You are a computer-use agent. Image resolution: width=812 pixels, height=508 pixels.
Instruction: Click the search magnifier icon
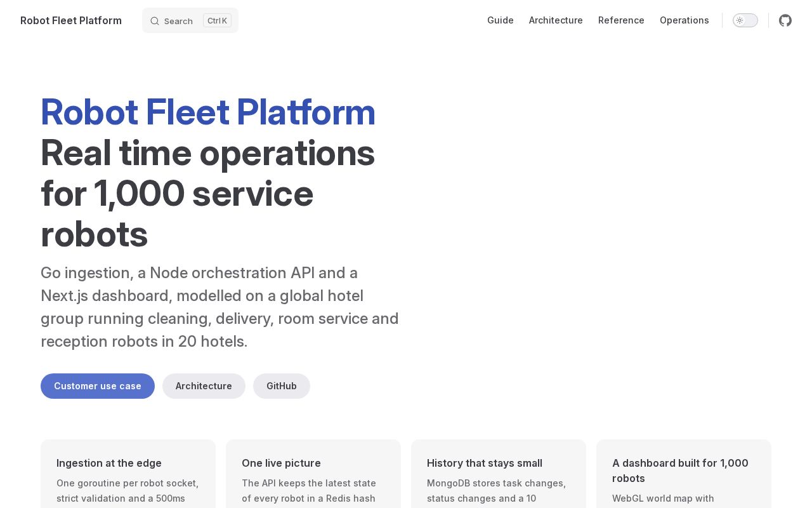tap(155, 21)
